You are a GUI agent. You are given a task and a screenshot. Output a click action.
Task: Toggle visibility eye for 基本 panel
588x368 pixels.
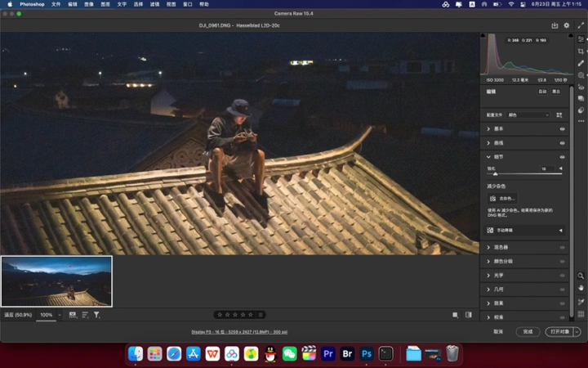(562, 129)
